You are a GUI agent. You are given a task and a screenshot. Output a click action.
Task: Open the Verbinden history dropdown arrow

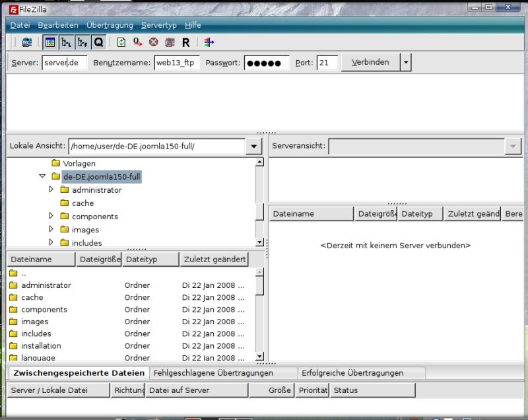pyautogui.click(x=406, y=62)
